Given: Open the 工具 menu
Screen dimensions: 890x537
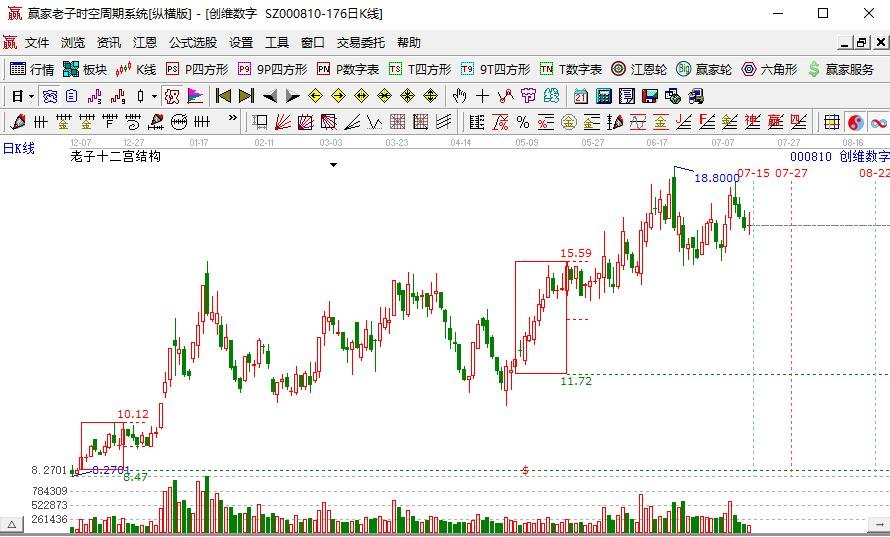Looking at the screenshot, I should pyautogui.click(x=277, y=43).
